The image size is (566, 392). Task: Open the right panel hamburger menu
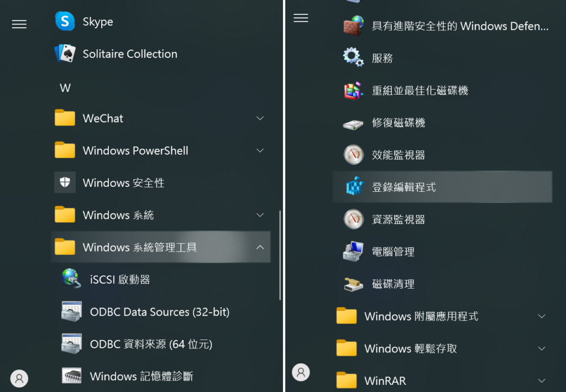point(301,18)
